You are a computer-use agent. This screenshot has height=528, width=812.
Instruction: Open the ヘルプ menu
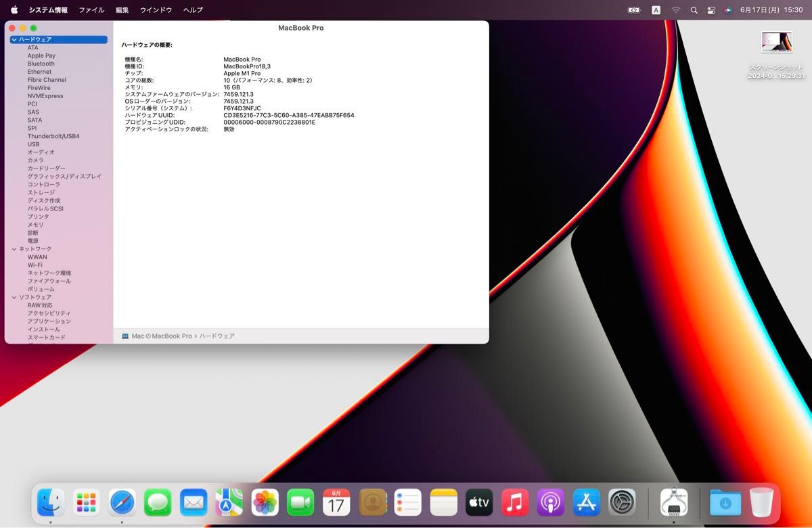click(193, 10)
